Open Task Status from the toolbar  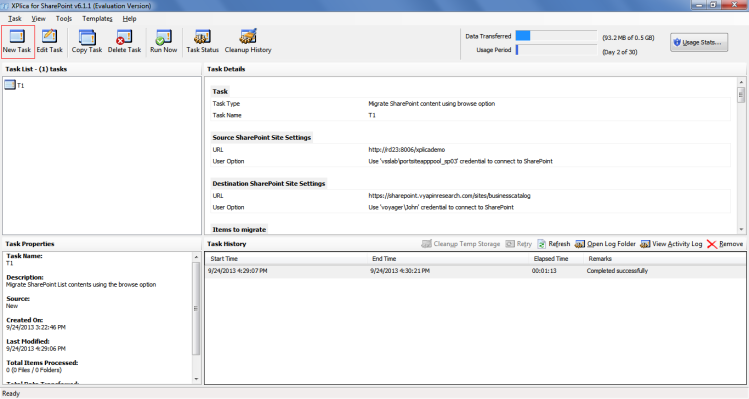(x=202, y=41)
